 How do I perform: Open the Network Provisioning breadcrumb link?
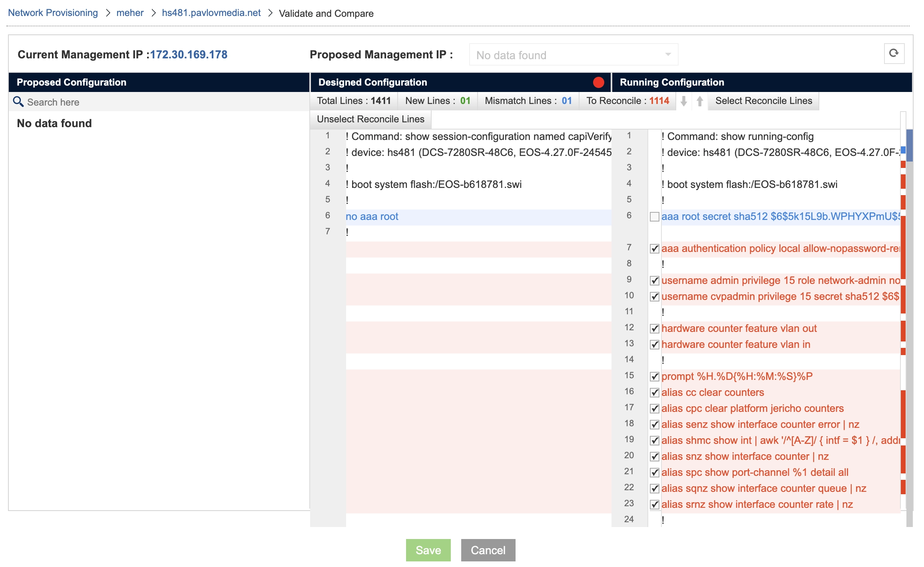click(53, 13)
